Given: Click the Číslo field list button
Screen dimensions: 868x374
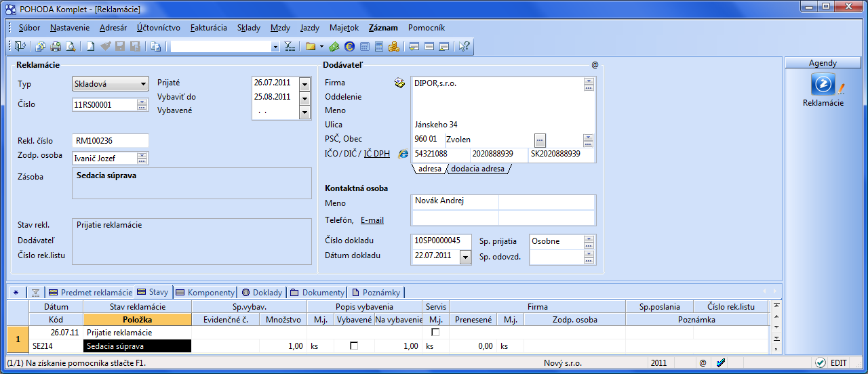Looking at the screenshot, I should (142, 104).
